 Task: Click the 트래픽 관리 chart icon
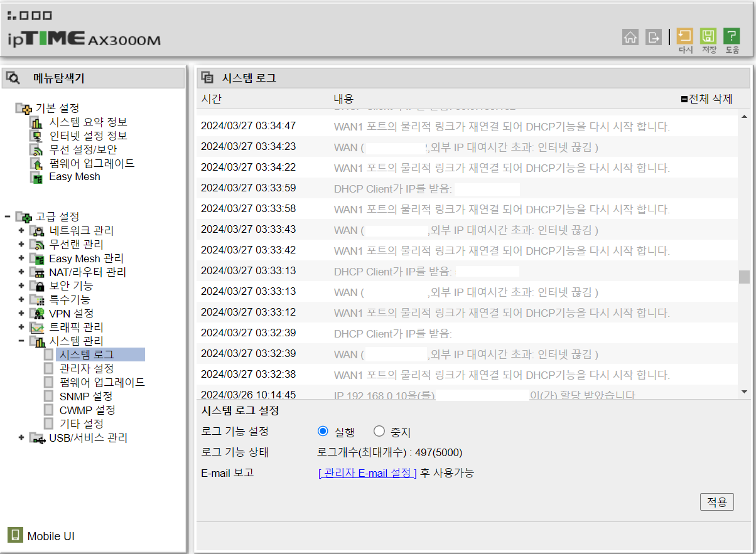coord(38,328)
